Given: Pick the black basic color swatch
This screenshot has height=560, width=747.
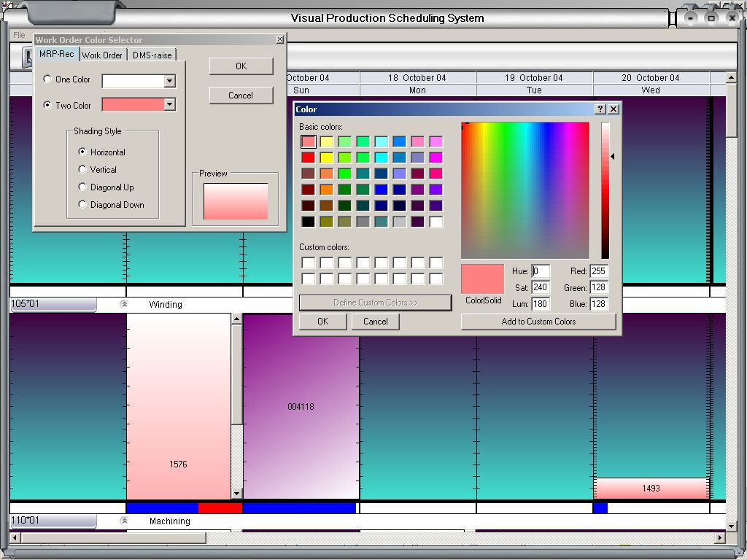Looking at the screenshot, I should pyautogui.click(x=309, y=222).
